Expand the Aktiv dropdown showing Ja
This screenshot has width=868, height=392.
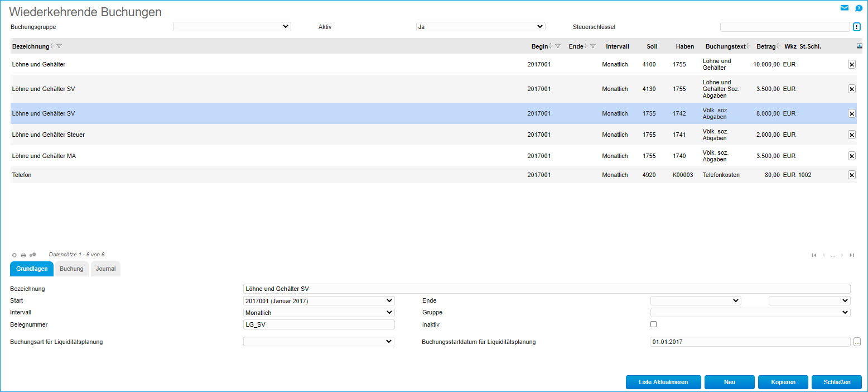pos(480,26)
